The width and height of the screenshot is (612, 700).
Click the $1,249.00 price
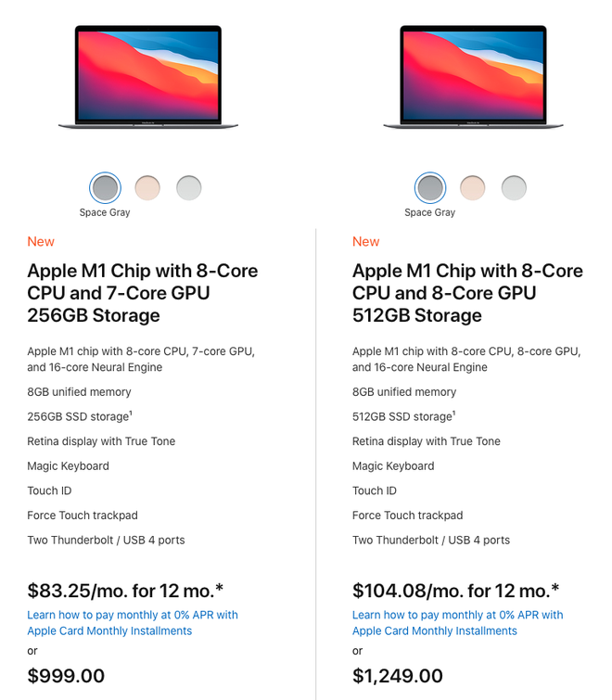coord(398,676)
